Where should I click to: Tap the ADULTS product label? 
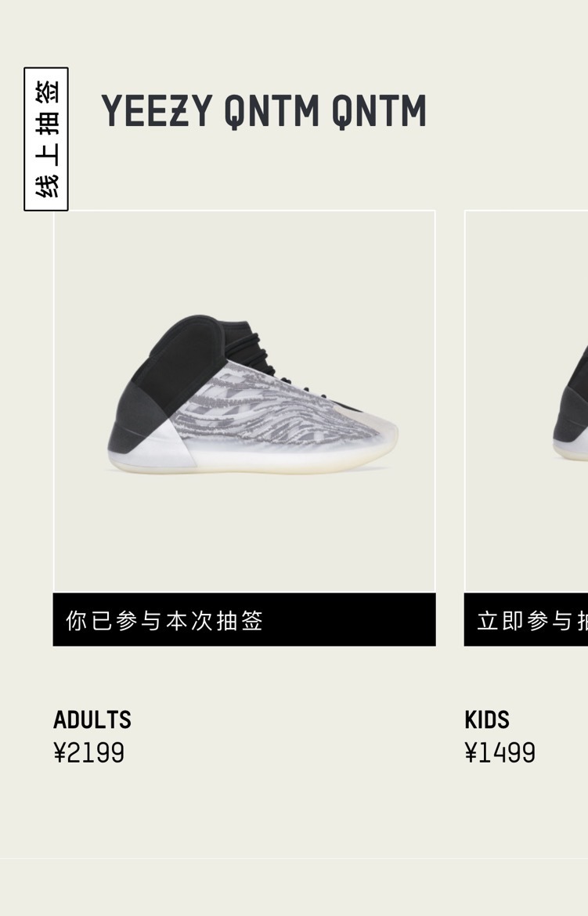pyautogui.click(x=92, y=719)
